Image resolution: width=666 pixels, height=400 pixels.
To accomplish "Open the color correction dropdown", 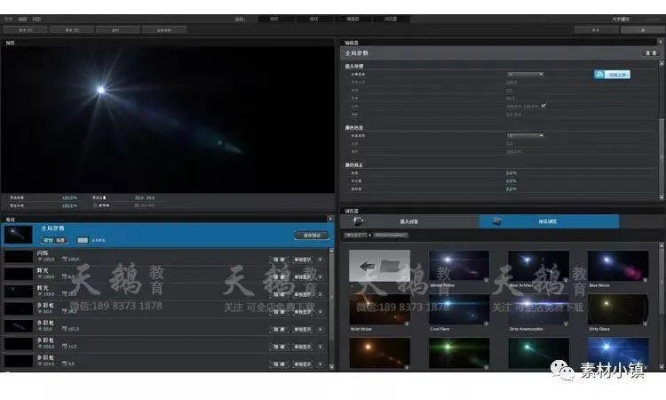I will click(527, 136).
